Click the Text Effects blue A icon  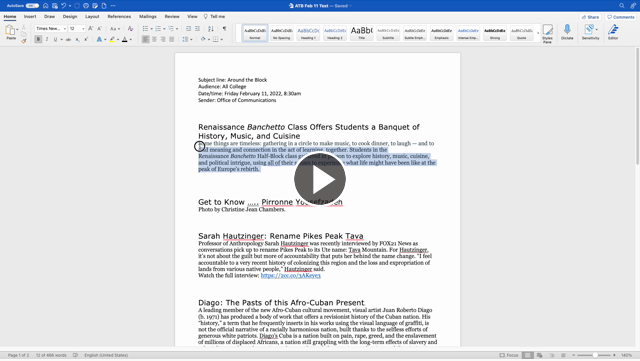point(99,40)
